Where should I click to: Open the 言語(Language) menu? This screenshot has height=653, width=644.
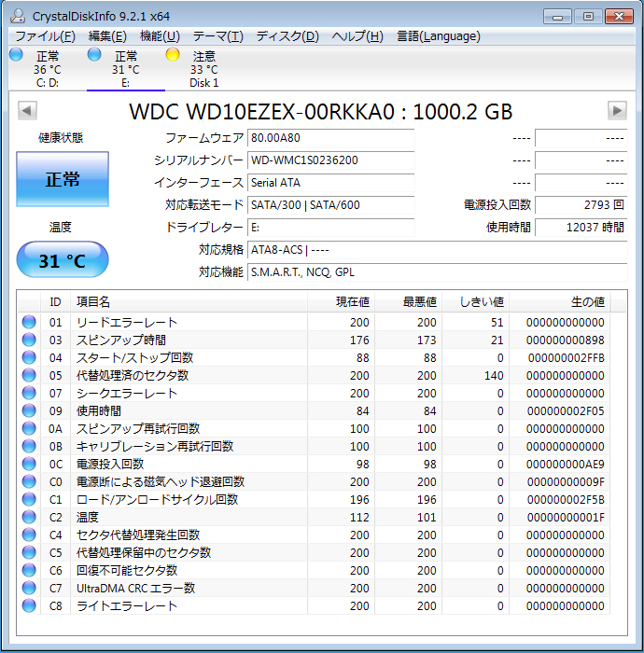pyautogui.click(x=439, y=36)
